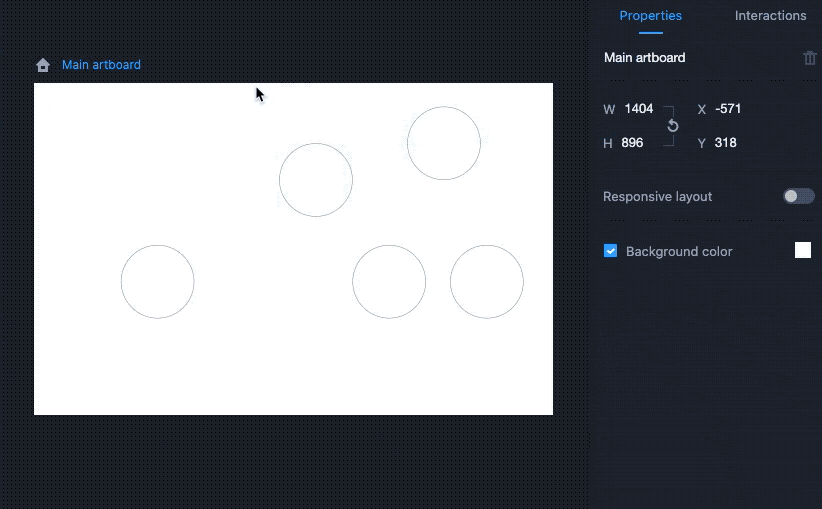
Task: Click the home icon beside Main artboard
Action: [x=43, y=65]
